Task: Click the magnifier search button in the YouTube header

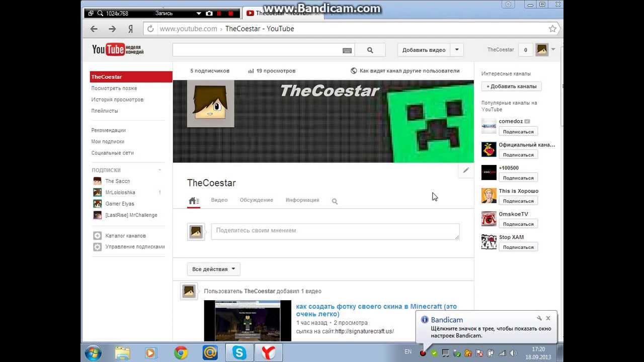Action: (370, 50)
